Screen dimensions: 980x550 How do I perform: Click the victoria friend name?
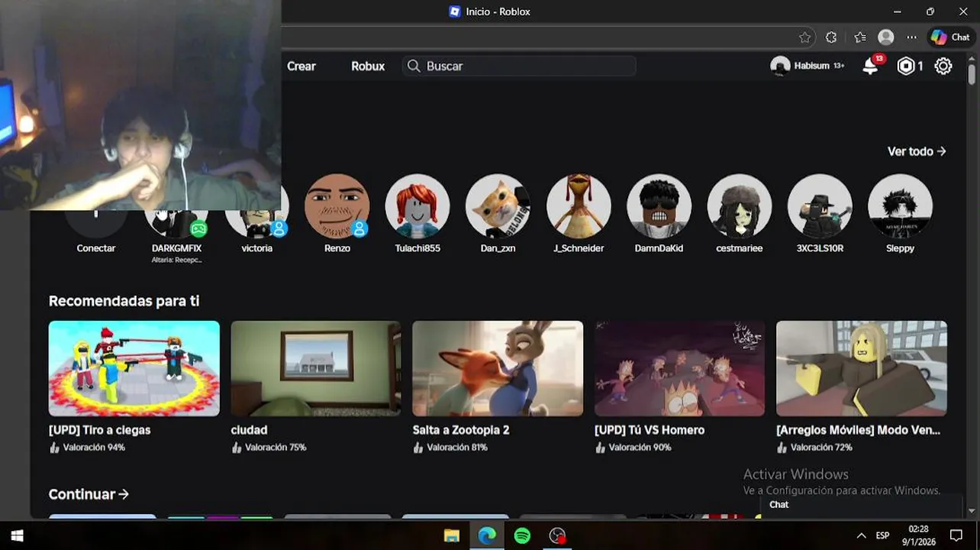257,248
